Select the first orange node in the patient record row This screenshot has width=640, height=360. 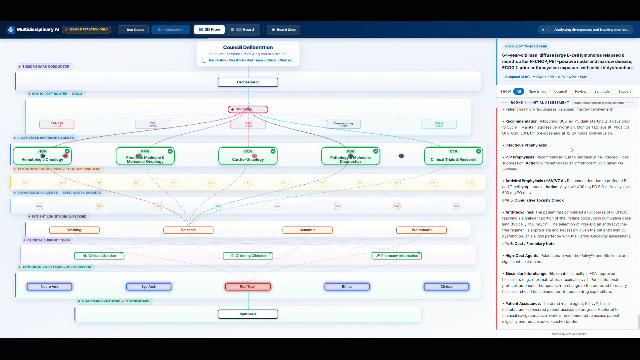[74, 230]
